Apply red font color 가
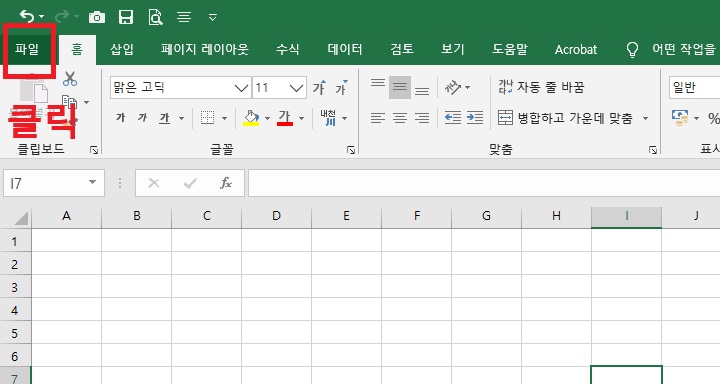The width and height of the screenshot is (720, 384). pos(285,118)
